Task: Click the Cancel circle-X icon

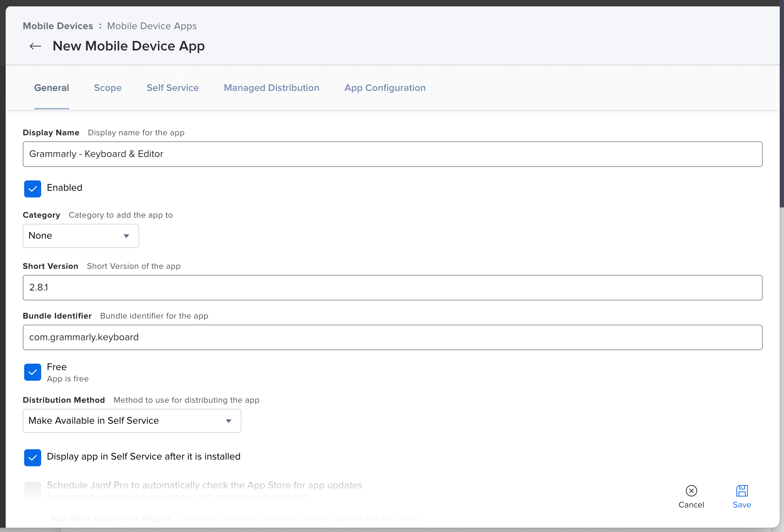Action: click(x=691, y=491)
